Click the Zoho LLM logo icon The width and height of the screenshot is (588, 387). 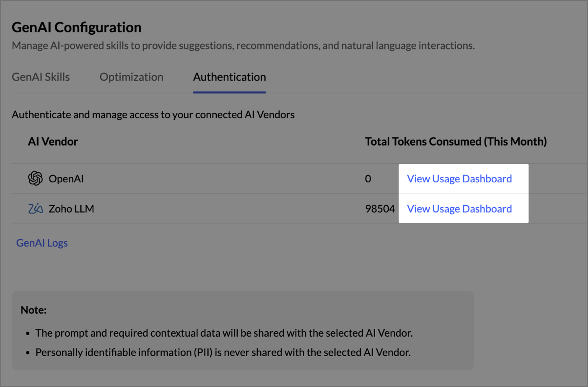pyautogui.click(x=35, y=209)
